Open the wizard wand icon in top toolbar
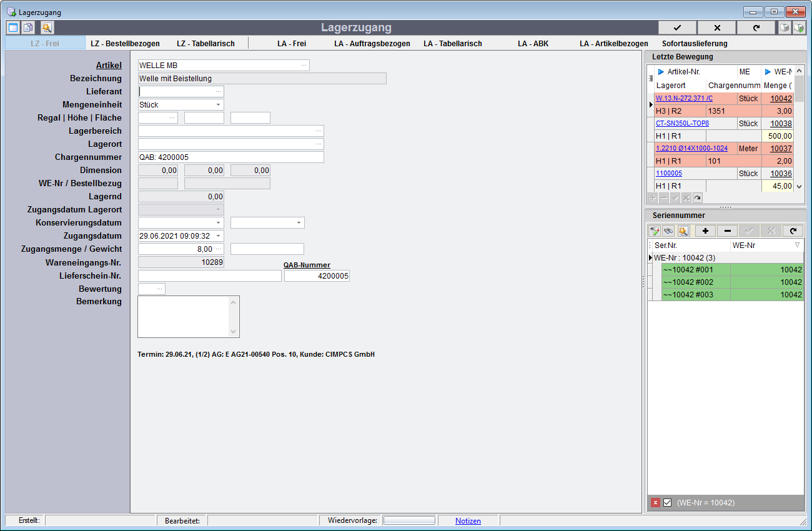812x531 pixels. (47, 27)
